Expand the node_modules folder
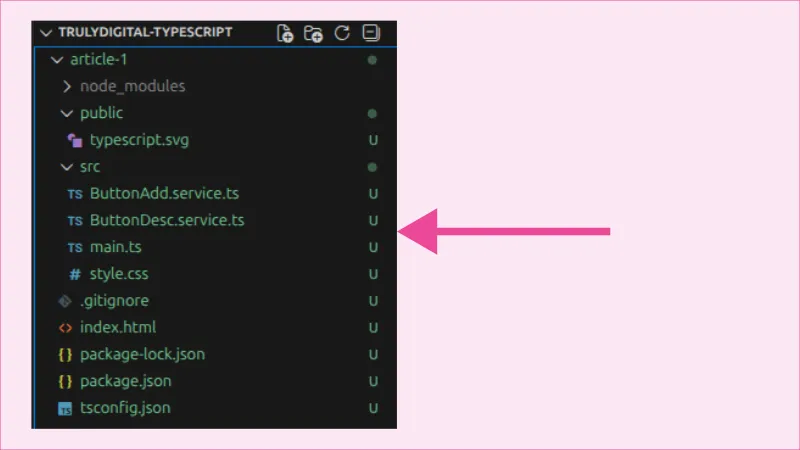This screenshot has width=800, height=450. click(x=67, y=86)
